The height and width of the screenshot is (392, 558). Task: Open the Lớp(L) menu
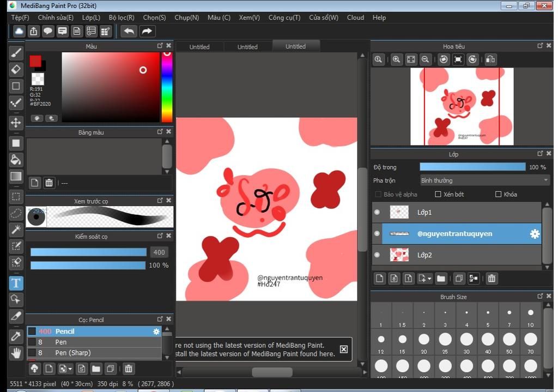click(x=91, y=17)
